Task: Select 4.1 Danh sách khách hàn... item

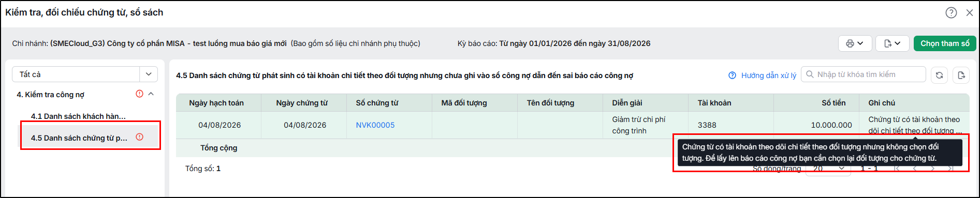Action: click(x=78, y=116)
